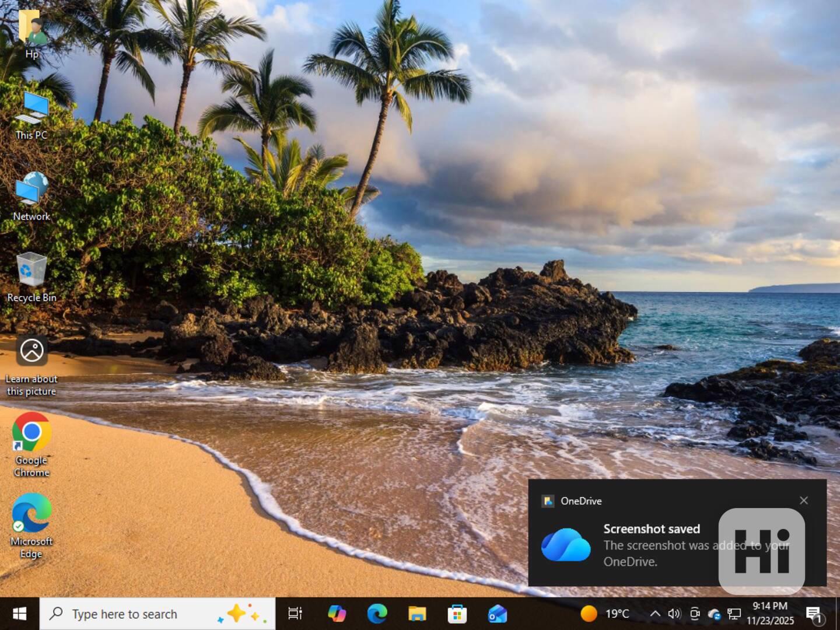Open Task View from the taskbar

tap(295, 614)
